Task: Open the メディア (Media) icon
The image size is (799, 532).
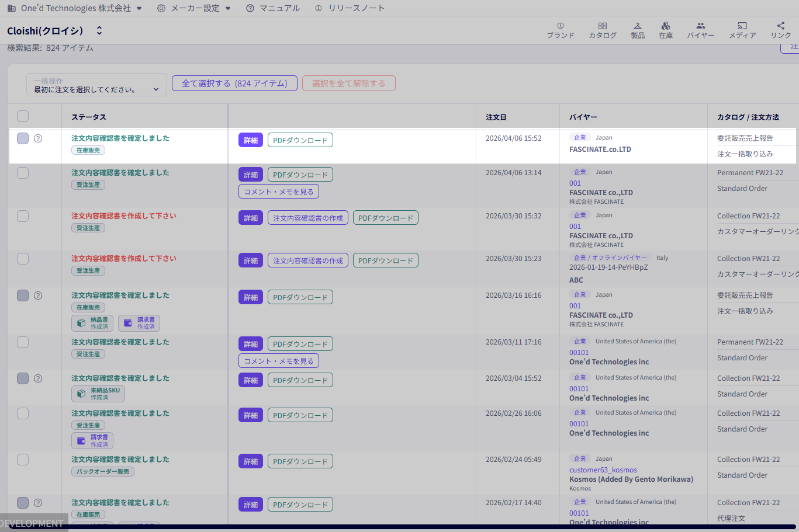Action: tap(742, 30)
